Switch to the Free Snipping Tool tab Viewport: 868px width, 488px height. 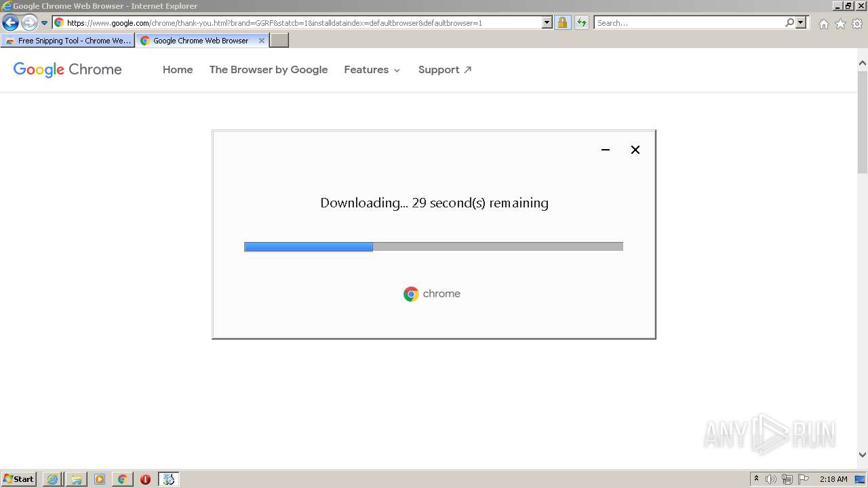click(68, 41)
